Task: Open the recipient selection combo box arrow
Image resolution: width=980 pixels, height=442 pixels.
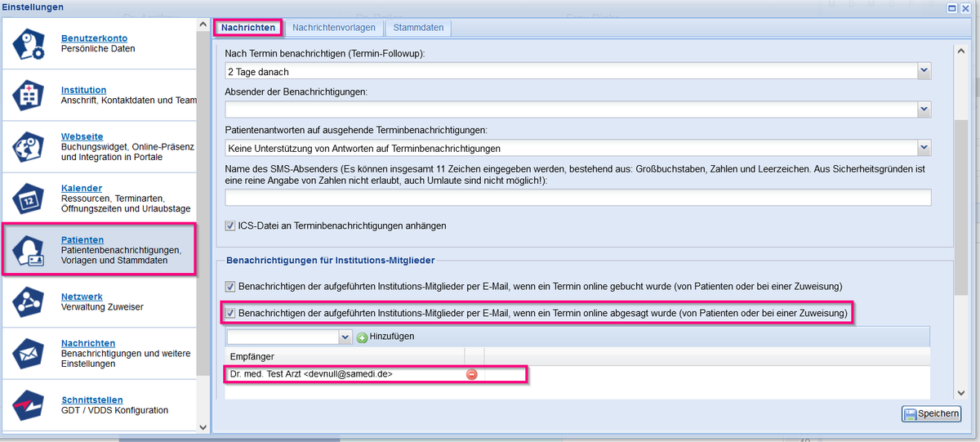Action: [x=345, y=337]
